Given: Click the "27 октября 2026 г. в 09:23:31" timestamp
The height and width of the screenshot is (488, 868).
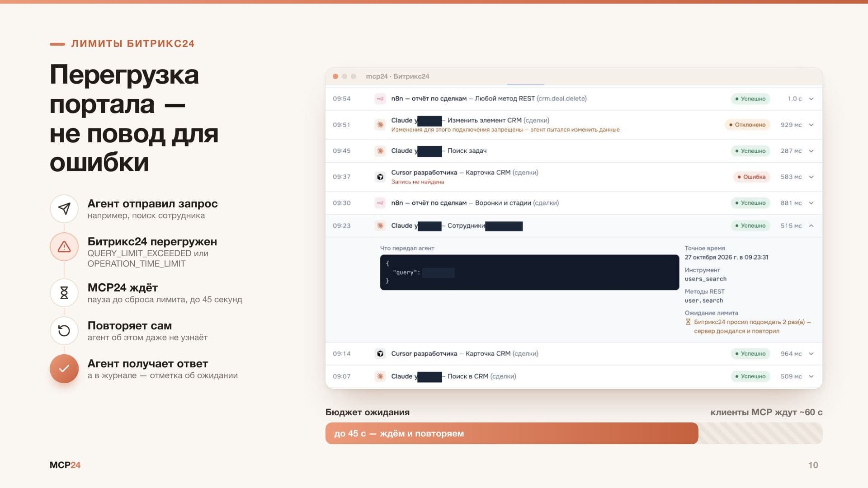Looking at the screenshot, I should tap(726, 257).
